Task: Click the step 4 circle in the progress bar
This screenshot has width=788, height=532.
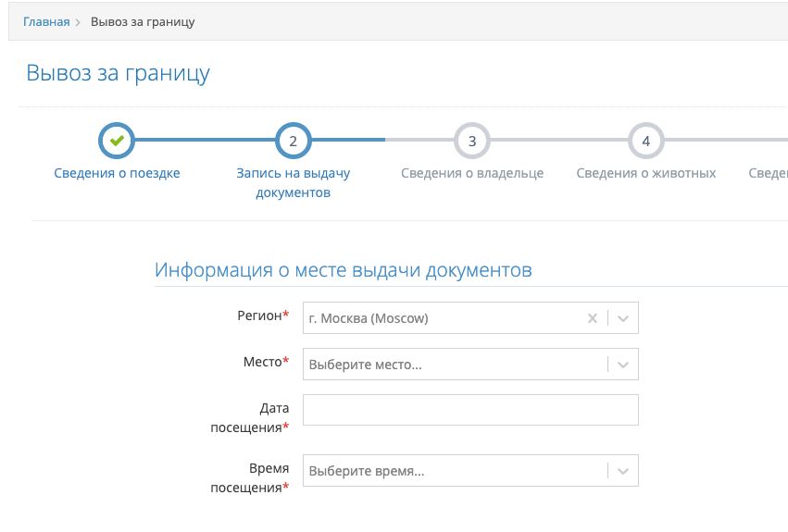Action: click(645, 142)
